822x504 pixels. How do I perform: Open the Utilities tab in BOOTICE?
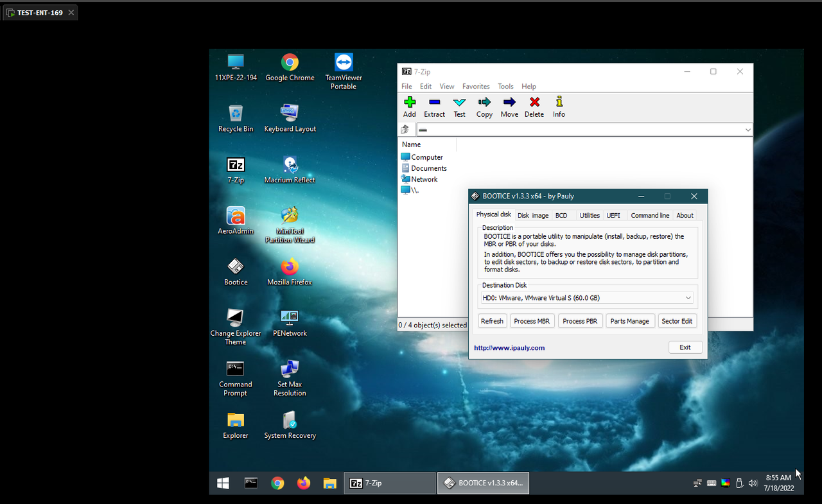click(590, 216)
